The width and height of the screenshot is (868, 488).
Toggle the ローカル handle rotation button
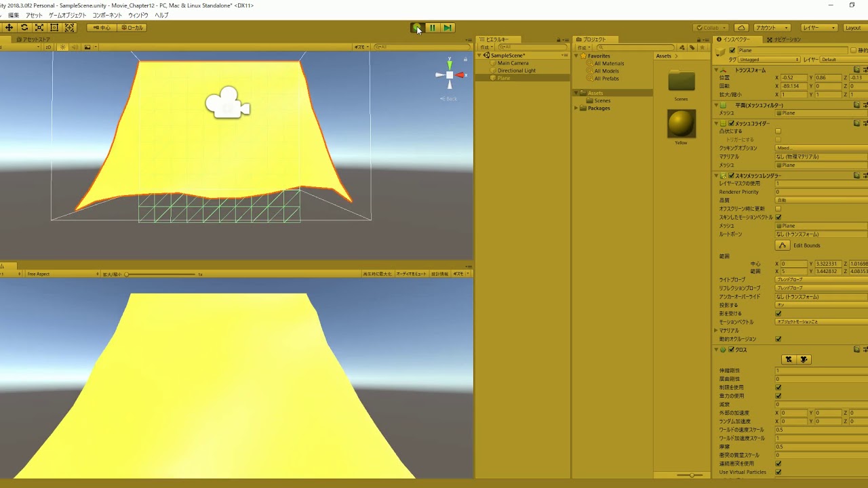point(132,28)
